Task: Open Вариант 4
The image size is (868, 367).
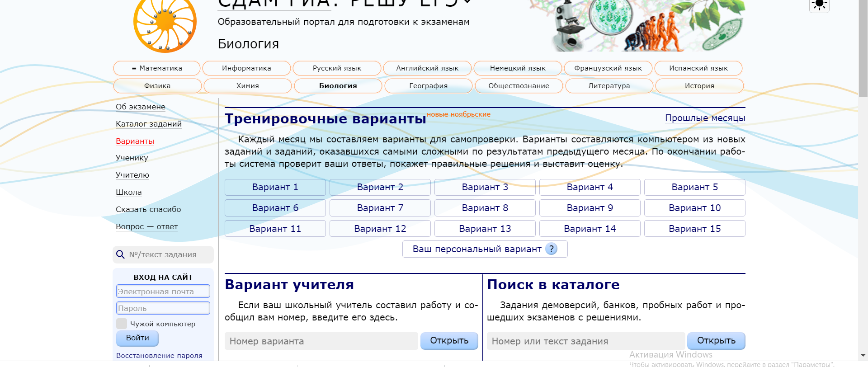Action: click(x=590, y=187)
